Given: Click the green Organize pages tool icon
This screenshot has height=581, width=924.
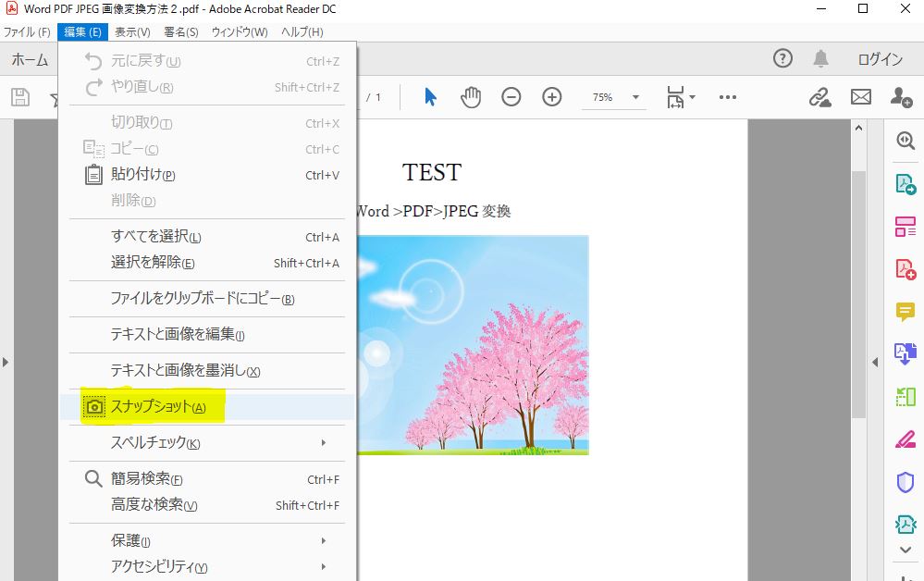Looking at the screenshot, I should pyautogui.click(x=906, y=397).
